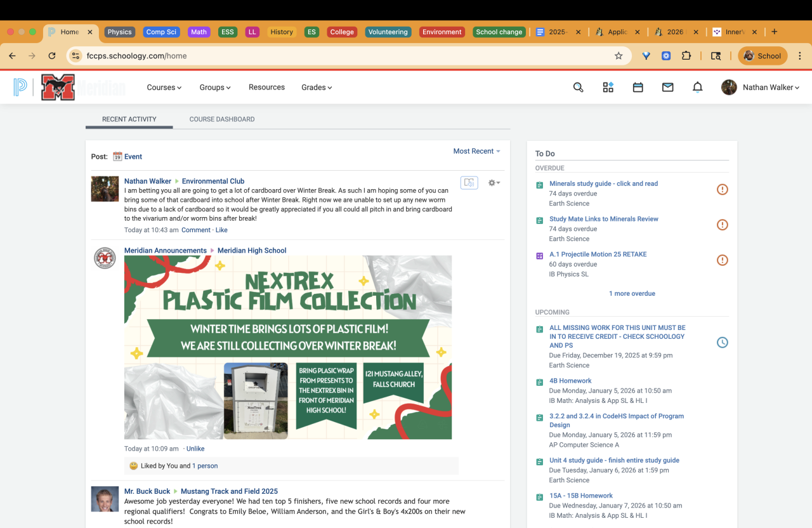Click overdue alert icon for A.1 Projectile Motion
The height and width of the screenshot is (528, 812).
[722, 260]
